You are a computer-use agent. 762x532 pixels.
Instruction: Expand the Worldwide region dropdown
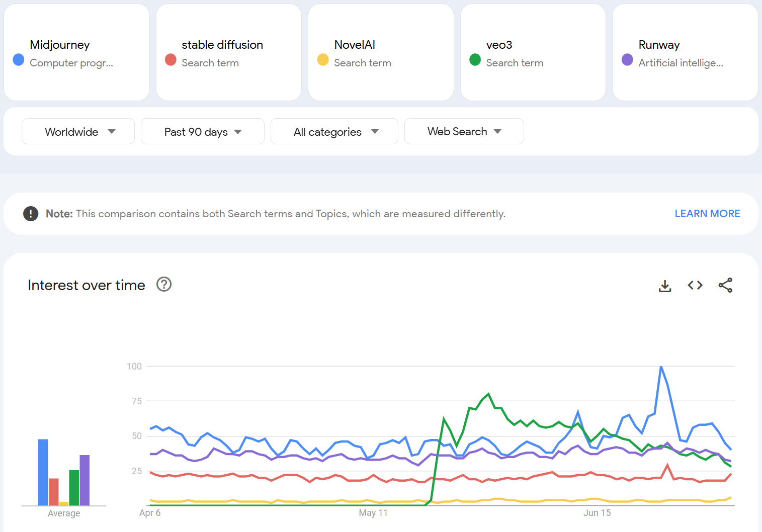point(78,132)
